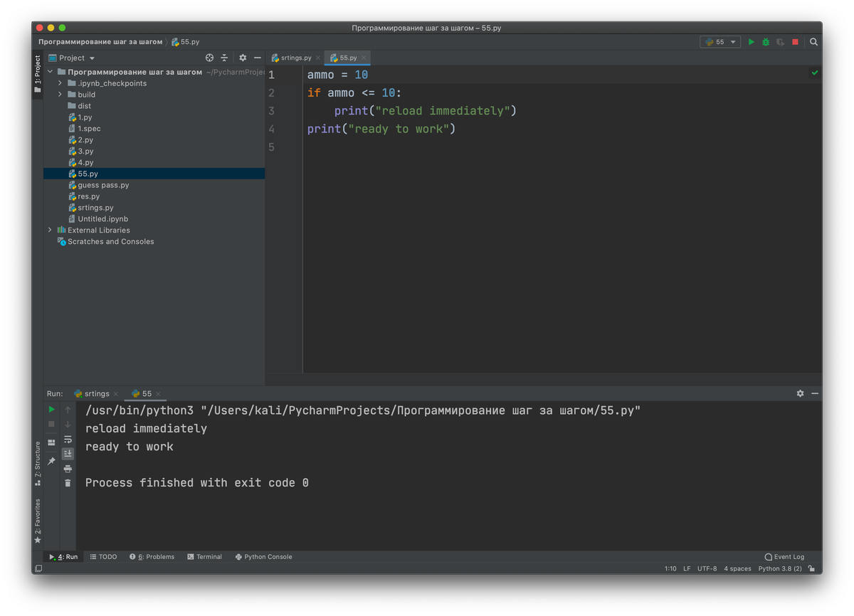854x616 pixels.
Task: Open the Terminal tool window
Action: pos(205,557)
